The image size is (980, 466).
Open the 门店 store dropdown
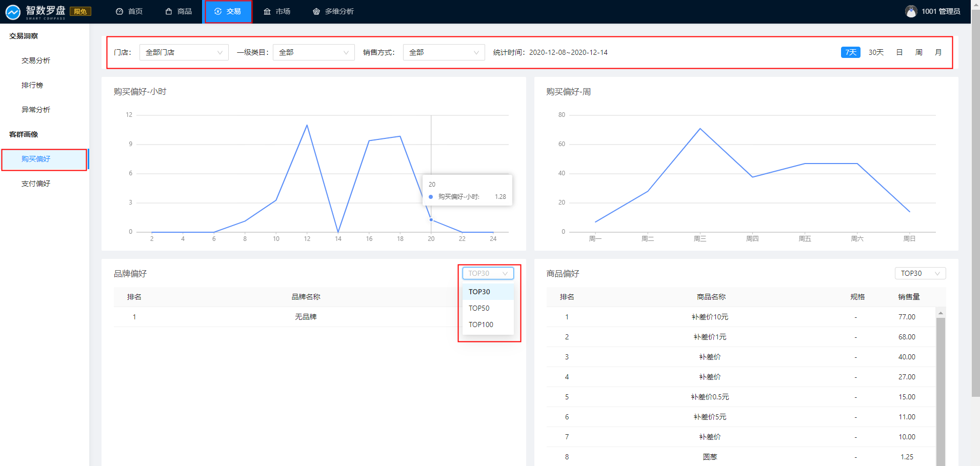point(184,52)
